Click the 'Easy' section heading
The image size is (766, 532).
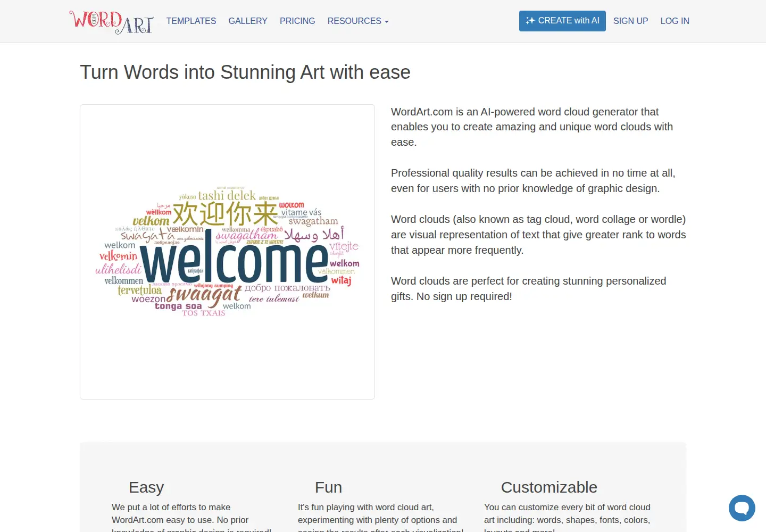(x=146, y=487)
